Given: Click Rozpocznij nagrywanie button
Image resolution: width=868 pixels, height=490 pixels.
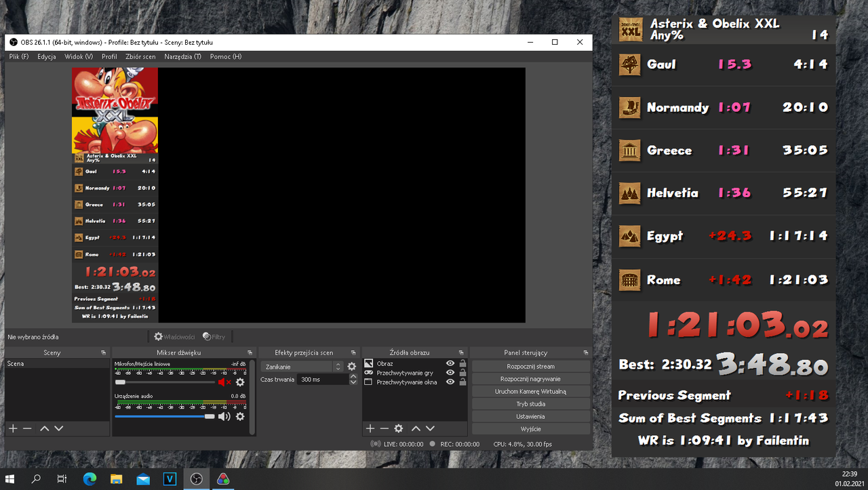Looking at the screenshot, I should click(531, 379).
